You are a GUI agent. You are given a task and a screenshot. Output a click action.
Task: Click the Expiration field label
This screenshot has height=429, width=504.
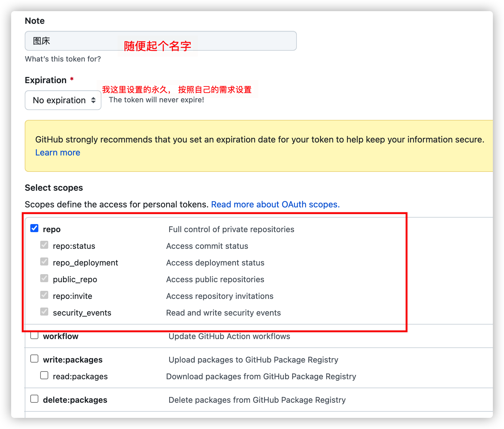pos(46,80)
